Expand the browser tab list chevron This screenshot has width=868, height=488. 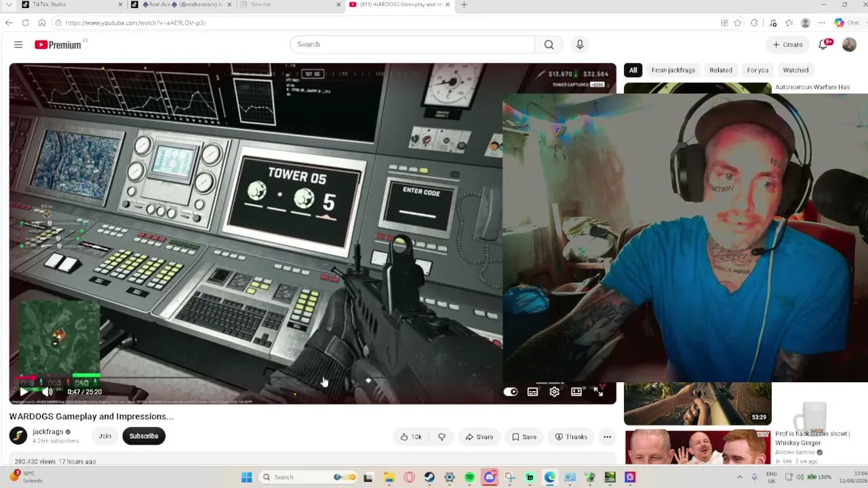pos(9,5)
